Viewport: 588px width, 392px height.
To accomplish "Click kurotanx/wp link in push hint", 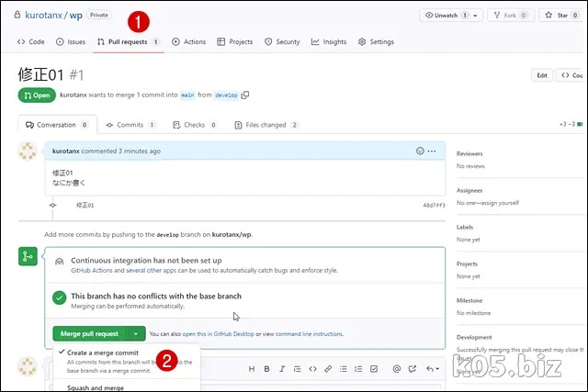I will (x=232, y=235).
